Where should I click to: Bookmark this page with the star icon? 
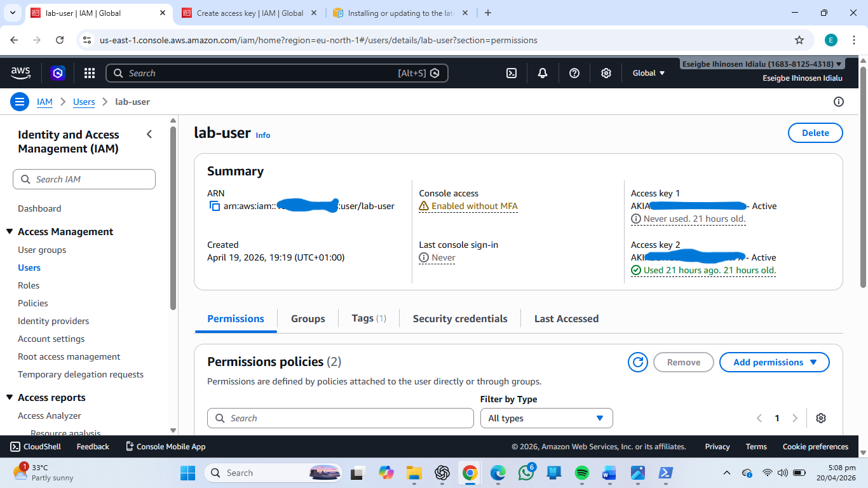[799, 40]
